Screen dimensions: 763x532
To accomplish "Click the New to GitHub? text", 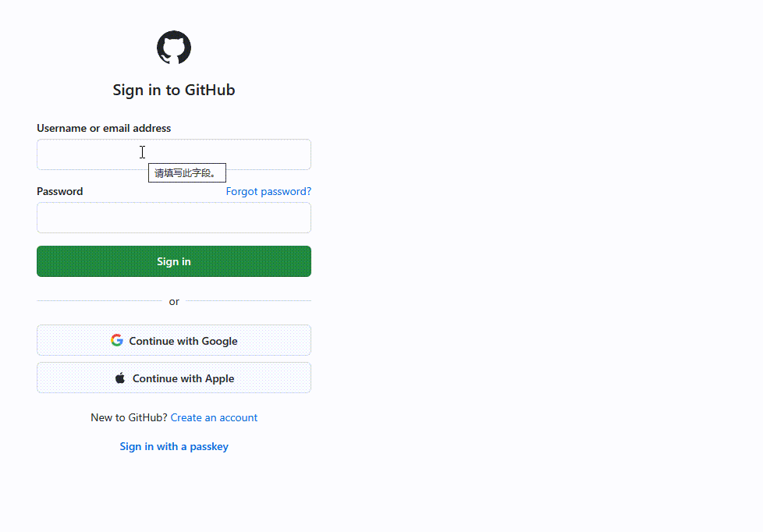I will [129, 417].
